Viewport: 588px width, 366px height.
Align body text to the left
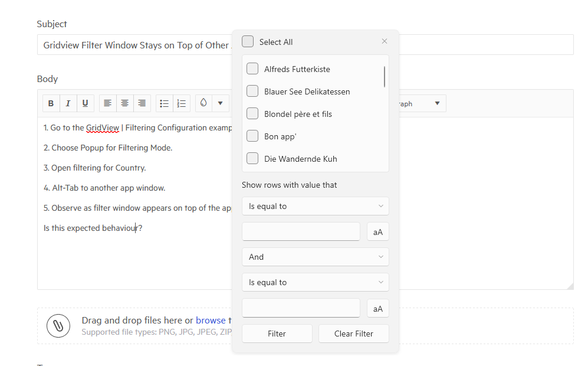tap(107, 103)
